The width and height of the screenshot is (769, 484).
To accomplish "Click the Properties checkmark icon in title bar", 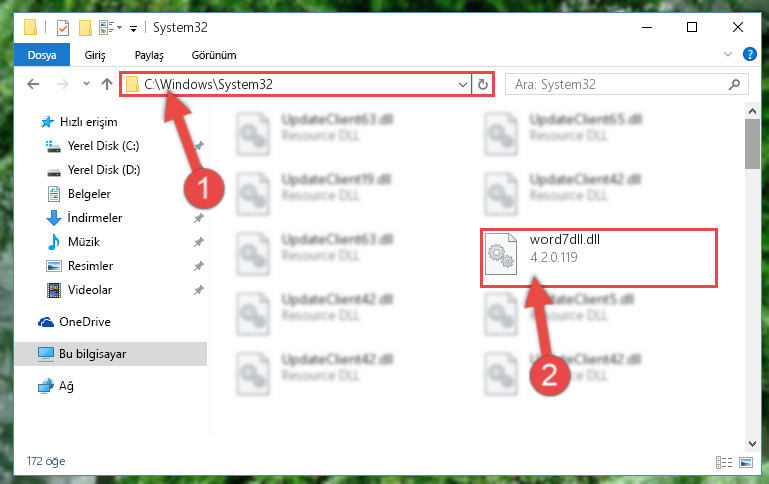I will 63,28.
